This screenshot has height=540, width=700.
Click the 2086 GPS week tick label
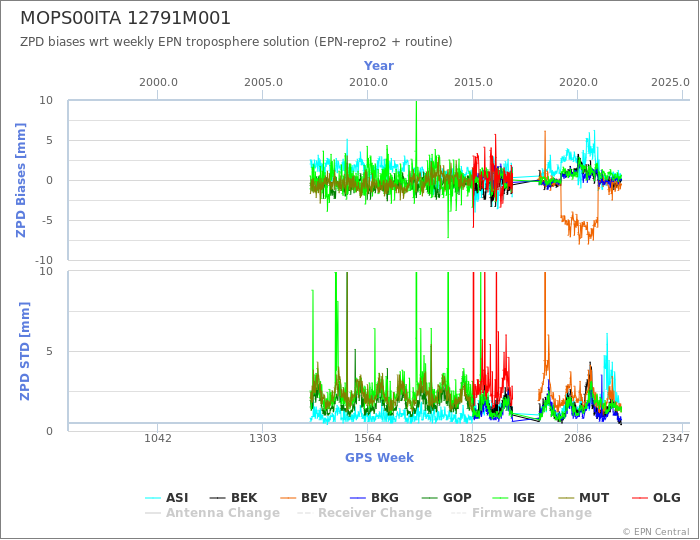578,438
